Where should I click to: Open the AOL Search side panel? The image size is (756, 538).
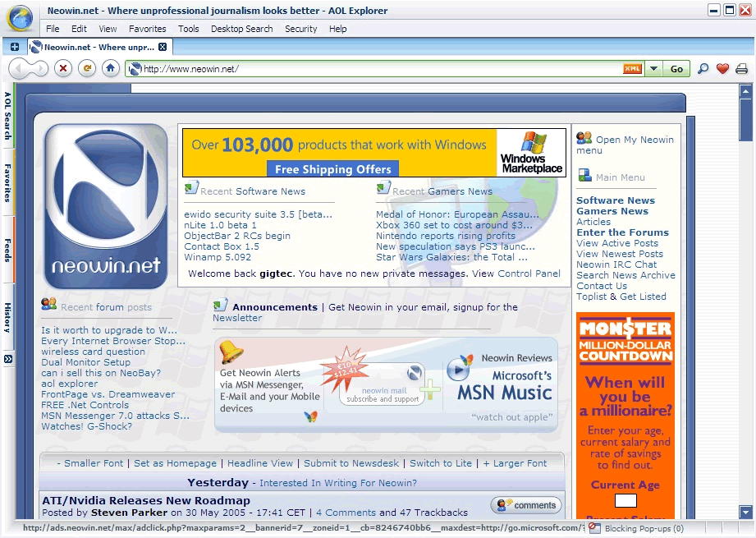[x=7, y=116]
